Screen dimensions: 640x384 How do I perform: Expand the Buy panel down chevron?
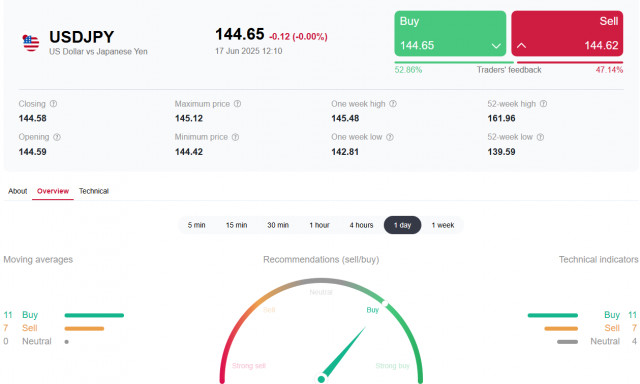click(x=496, y=46)
